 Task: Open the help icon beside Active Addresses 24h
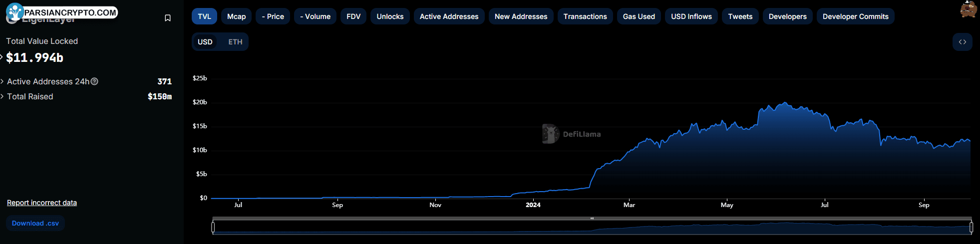click(x=94, y=81)
